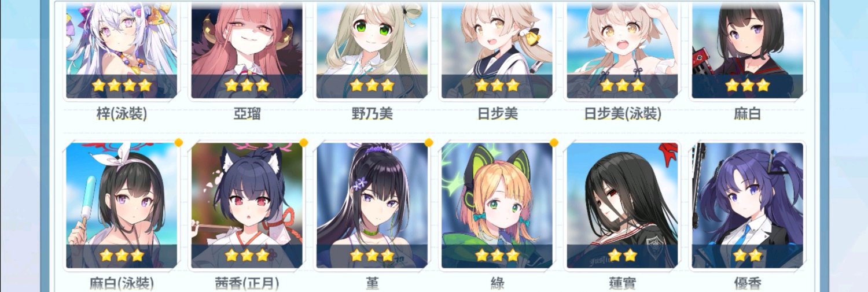Choose the 茜香(正月) cat-eared character portrait

tap(247, 205)
